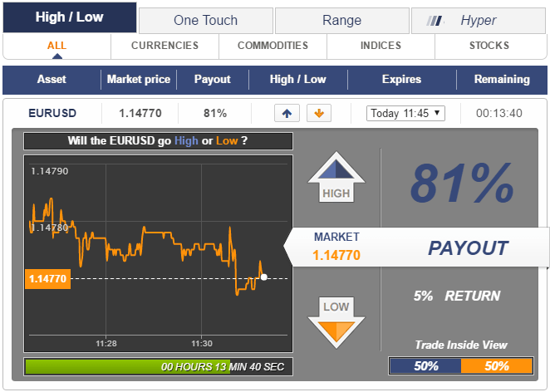Select the ALL asset filter

click(x=56, y=46)
